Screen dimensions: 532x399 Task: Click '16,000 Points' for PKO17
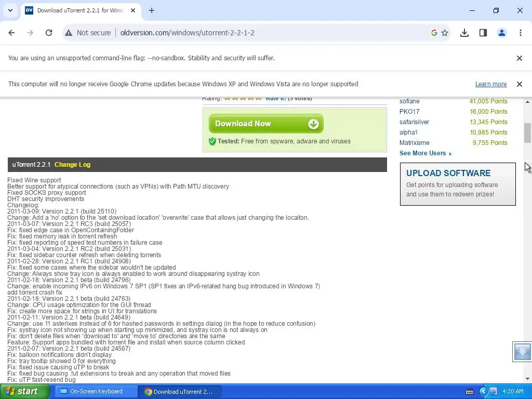[x=488, y=112]
